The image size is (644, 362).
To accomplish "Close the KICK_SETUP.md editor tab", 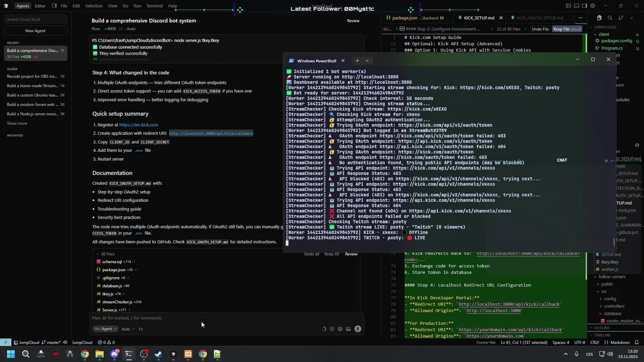I will [502, 18].
